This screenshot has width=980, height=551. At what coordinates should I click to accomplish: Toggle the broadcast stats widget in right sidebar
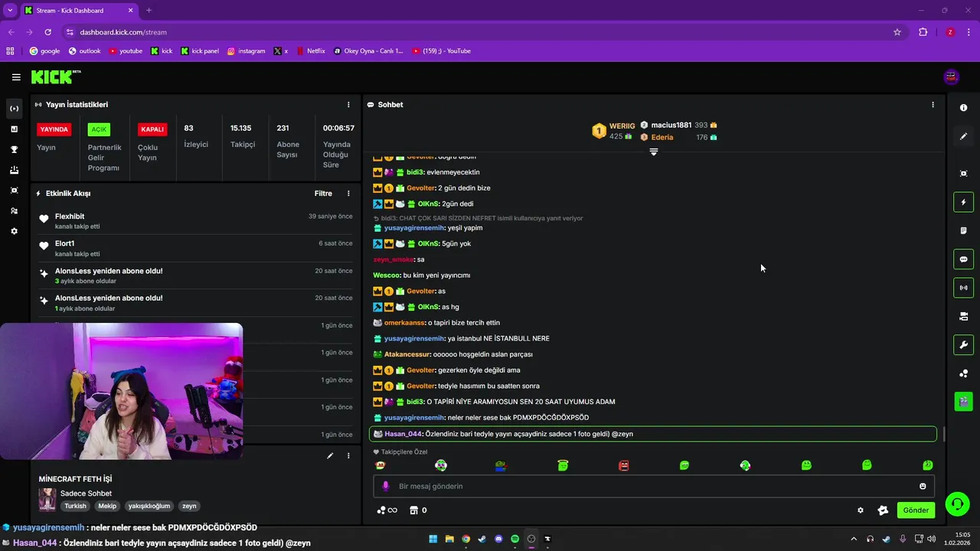(963, 288)
